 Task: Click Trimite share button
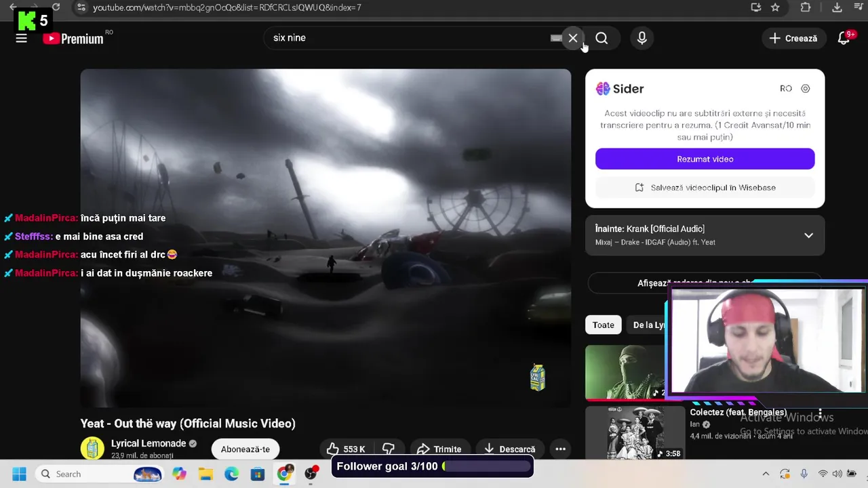(x=439, y=449)
